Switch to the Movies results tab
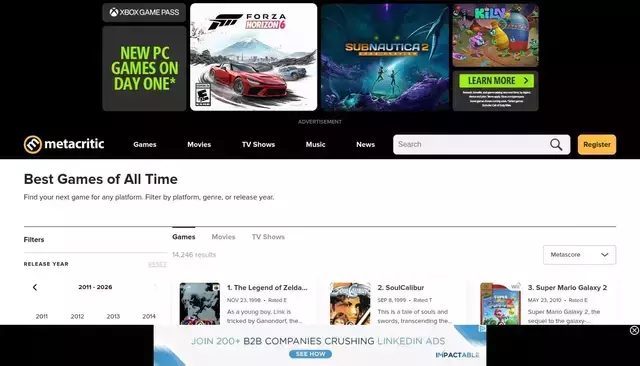640x366 pixels. 223,237
